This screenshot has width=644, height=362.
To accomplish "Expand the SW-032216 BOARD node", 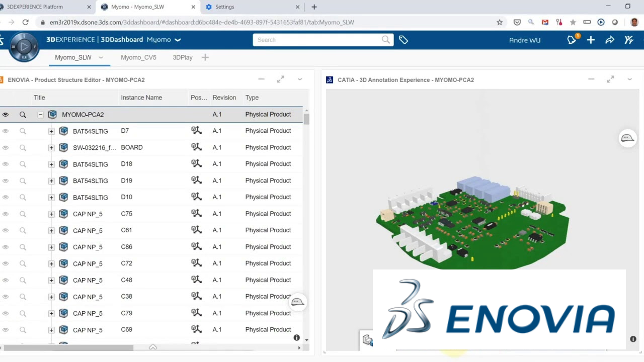I will (x=51, y=148).
